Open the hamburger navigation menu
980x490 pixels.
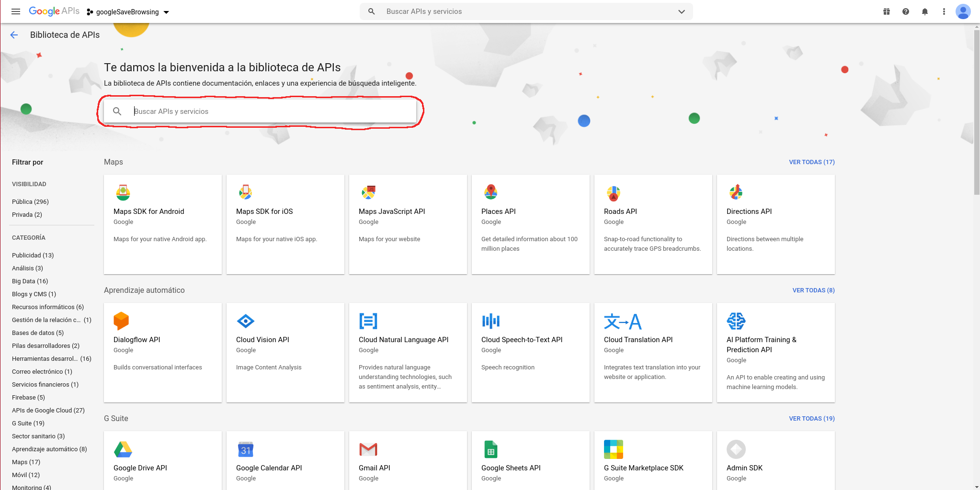pyautogui.click(x=15, y=11)
